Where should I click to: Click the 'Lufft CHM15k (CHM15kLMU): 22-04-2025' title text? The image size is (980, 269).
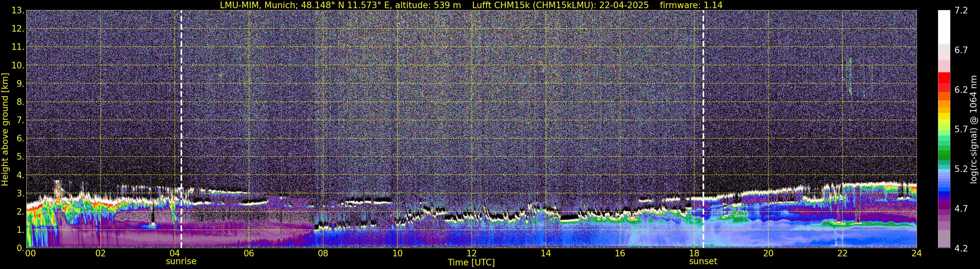[560, 5]
